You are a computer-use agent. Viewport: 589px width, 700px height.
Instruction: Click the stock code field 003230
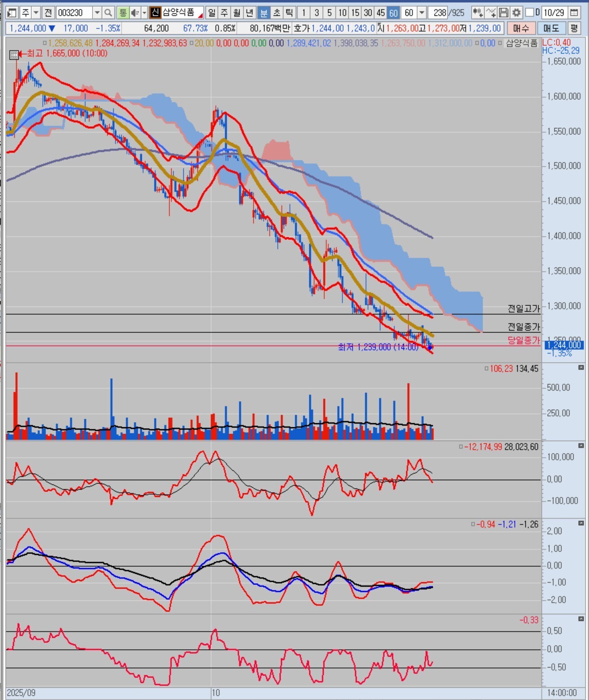point(74,13)
